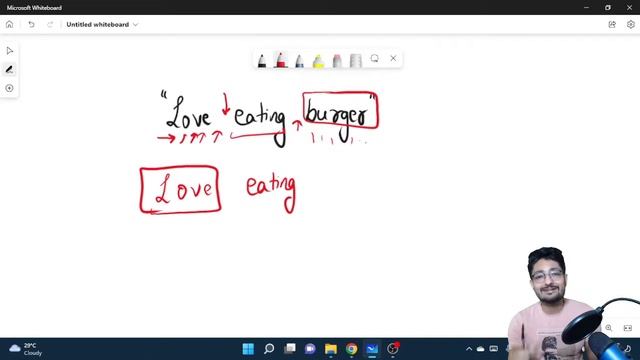The image size is (640, 360).
Task: Pick the blue pen
Action: click(300, 61)
